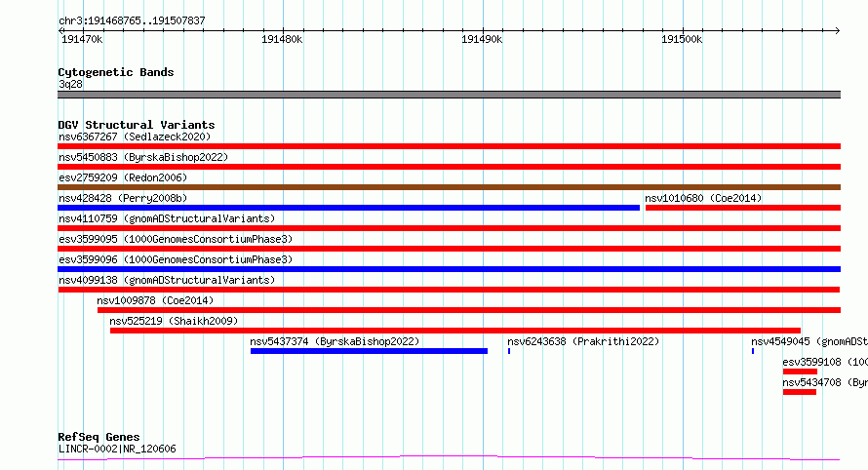Select the tiny blue nsv6243638 variant marker
The width and height of the screenshot is (868, 470).
click(509, 351)
